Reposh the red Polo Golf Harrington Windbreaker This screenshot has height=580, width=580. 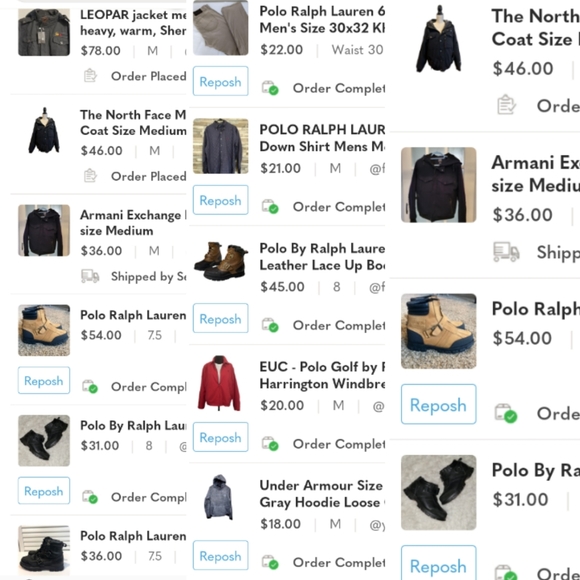coord(220,437)
